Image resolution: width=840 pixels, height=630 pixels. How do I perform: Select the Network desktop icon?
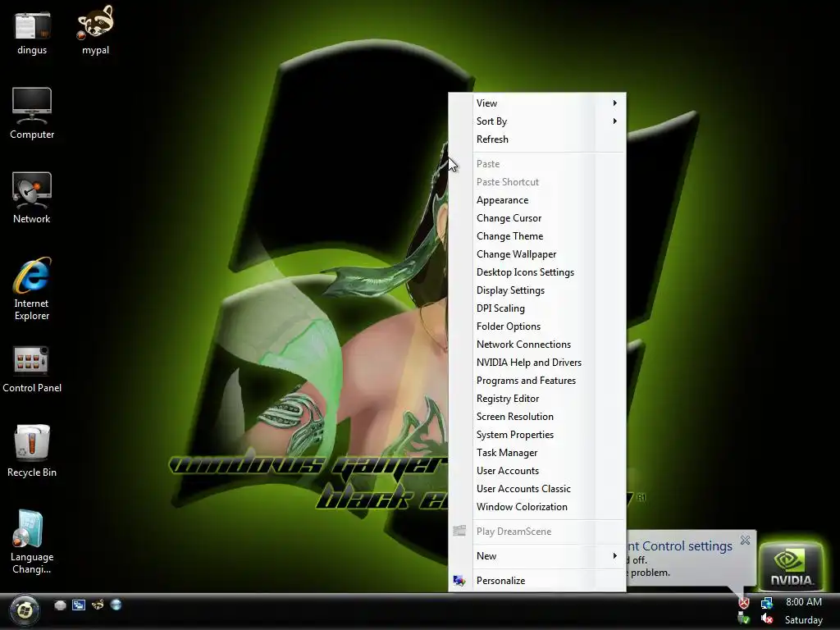(32, 198)
